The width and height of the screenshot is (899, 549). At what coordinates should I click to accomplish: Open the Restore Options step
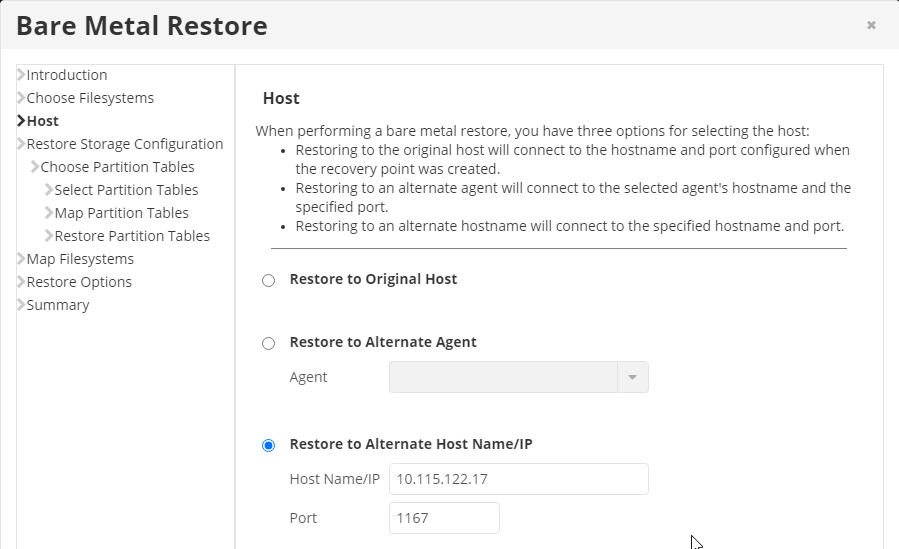coord(79,282)
